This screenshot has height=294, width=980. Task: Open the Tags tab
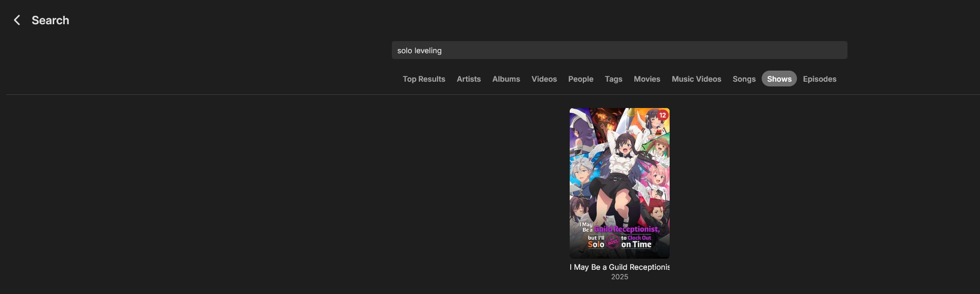(x=613, y=79)
